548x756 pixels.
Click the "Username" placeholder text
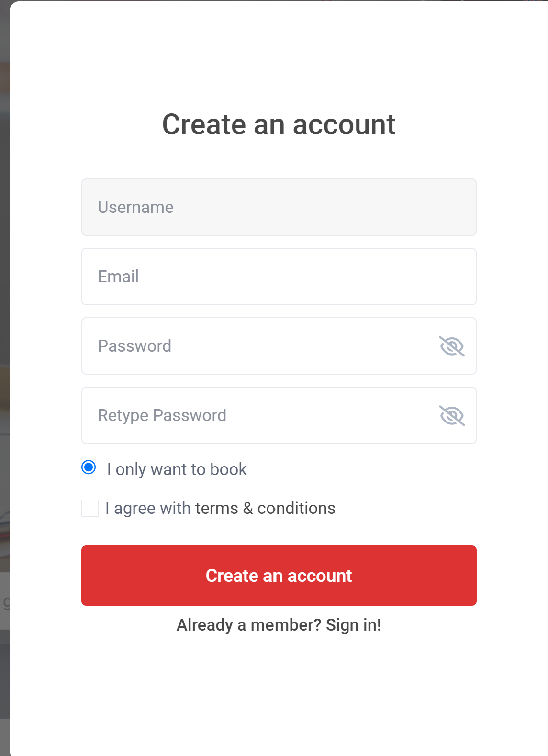[x=135, y=207]
